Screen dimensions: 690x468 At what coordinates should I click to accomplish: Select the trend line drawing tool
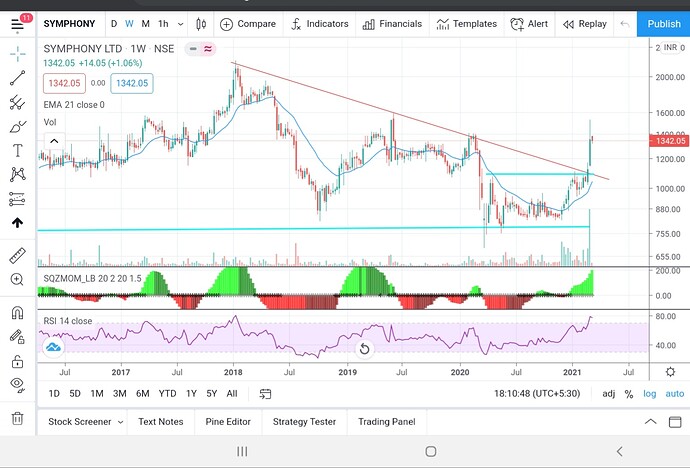[17, 78]
